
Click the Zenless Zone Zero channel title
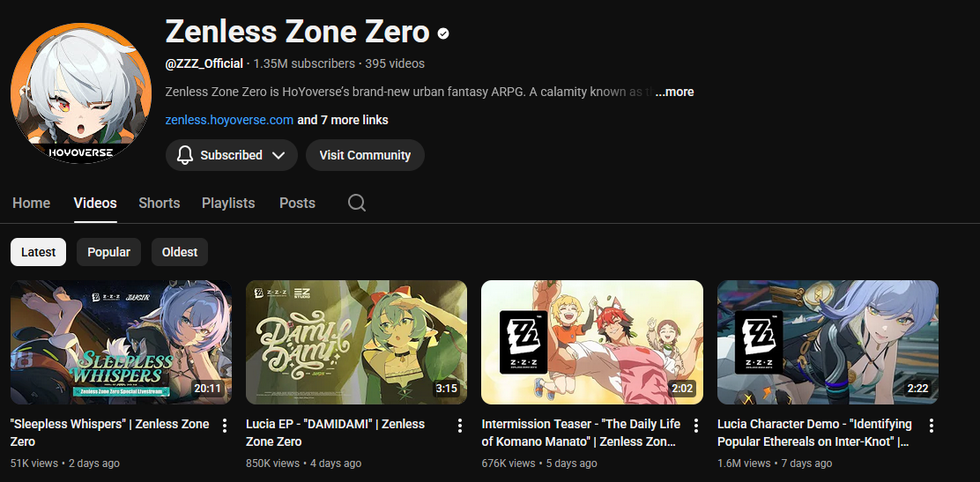(x=298, y=31)
